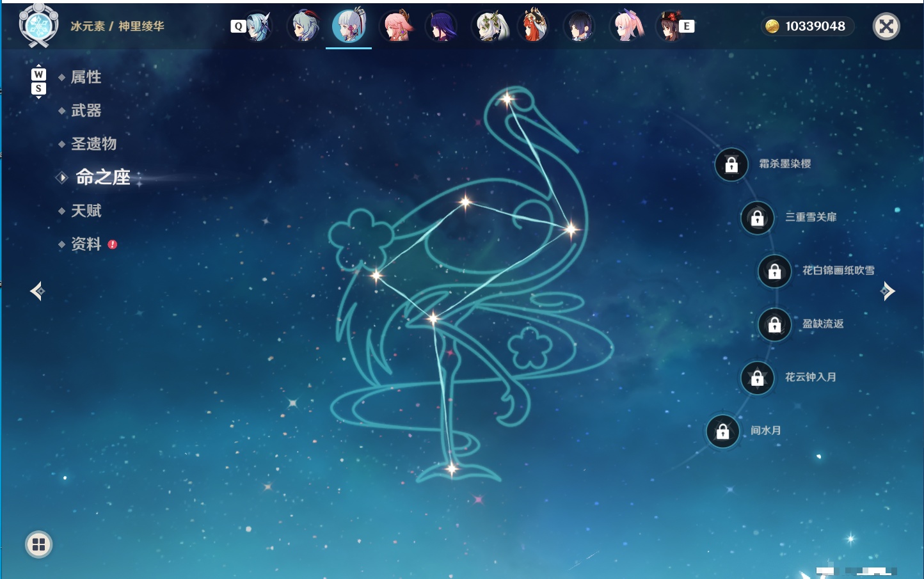924x579 pixels.
Task: Switch to the 武器 weapon tab
Action: coord(86,111)
